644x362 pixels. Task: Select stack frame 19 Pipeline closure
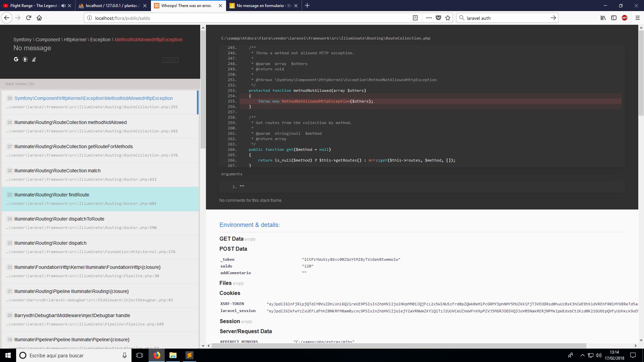(x=100, y=340)
